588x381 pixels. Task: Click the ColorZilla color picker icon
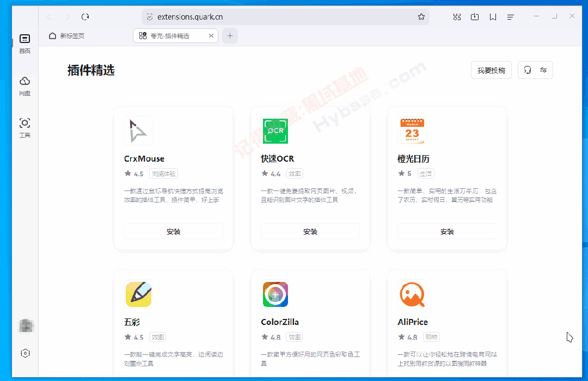tap(275, 294)
